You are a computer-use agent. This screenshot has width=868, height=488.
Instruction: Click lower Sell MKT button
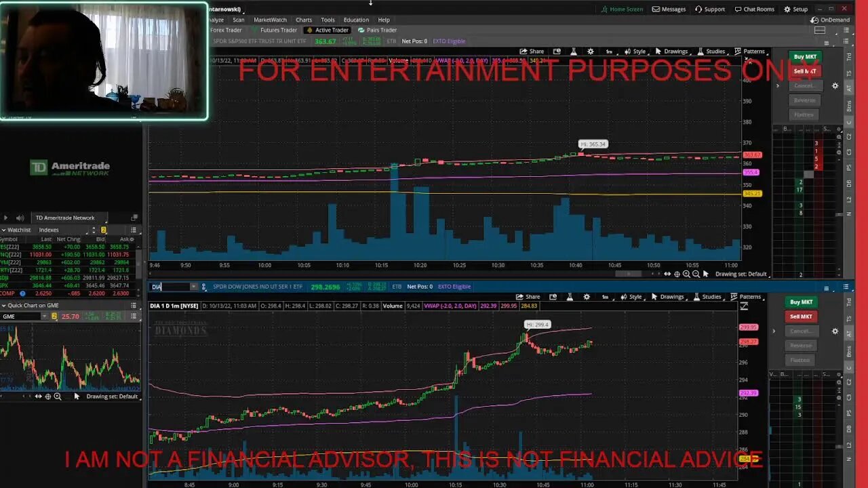(x=801, y=317)
